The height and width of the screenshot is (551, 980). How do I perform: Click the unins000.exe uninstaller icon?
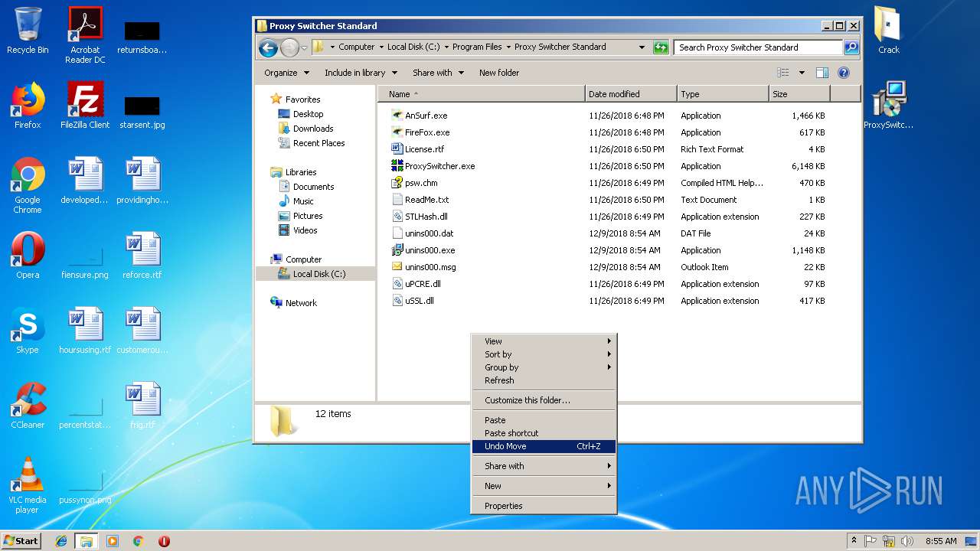point(397,250)
